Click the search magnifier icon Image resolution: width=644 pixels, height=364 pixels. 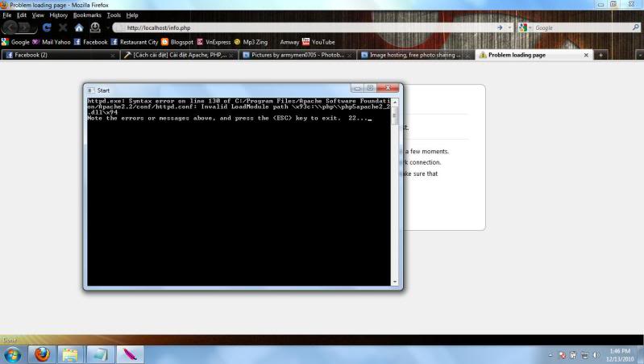(x=635, y=27)
